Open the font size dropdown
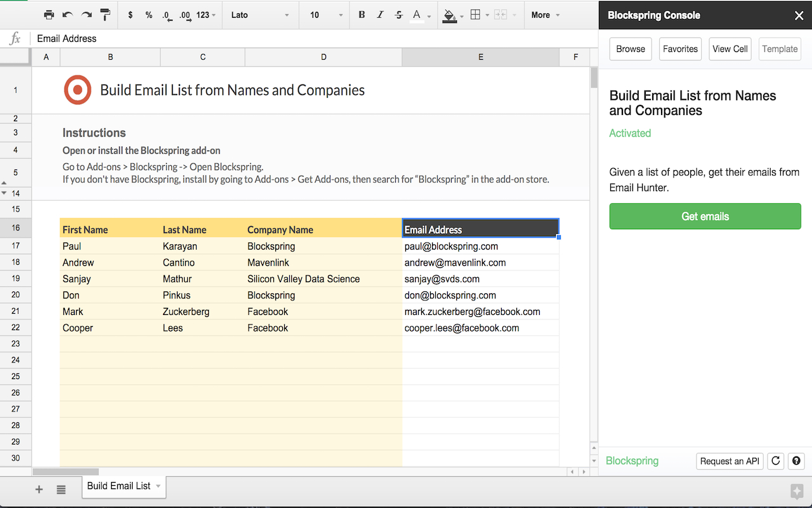Screen dimensions: 812x508 point(326,15)
